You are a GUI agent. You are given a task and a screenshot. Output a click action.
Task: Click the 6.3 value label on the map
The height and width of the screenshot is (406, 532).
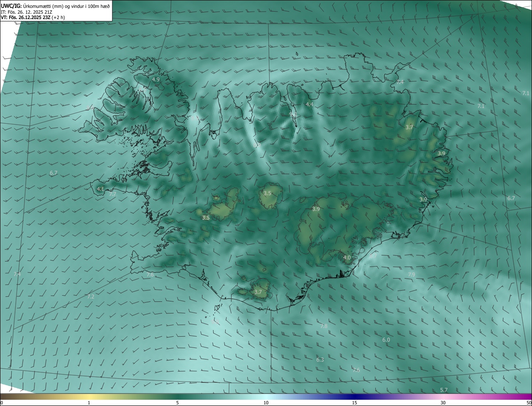coord(320,360)
